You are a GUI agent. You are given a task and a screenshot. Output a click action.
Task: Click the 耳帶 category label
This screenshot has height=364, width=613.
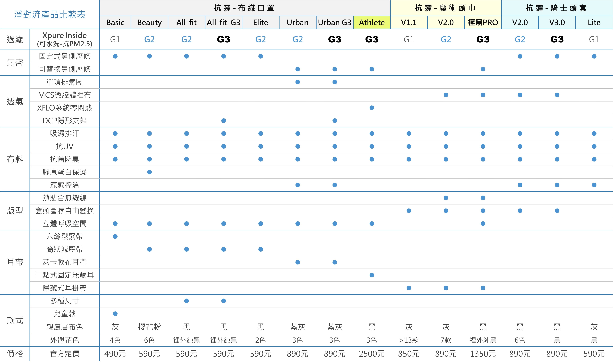click(x=15, y=262)
